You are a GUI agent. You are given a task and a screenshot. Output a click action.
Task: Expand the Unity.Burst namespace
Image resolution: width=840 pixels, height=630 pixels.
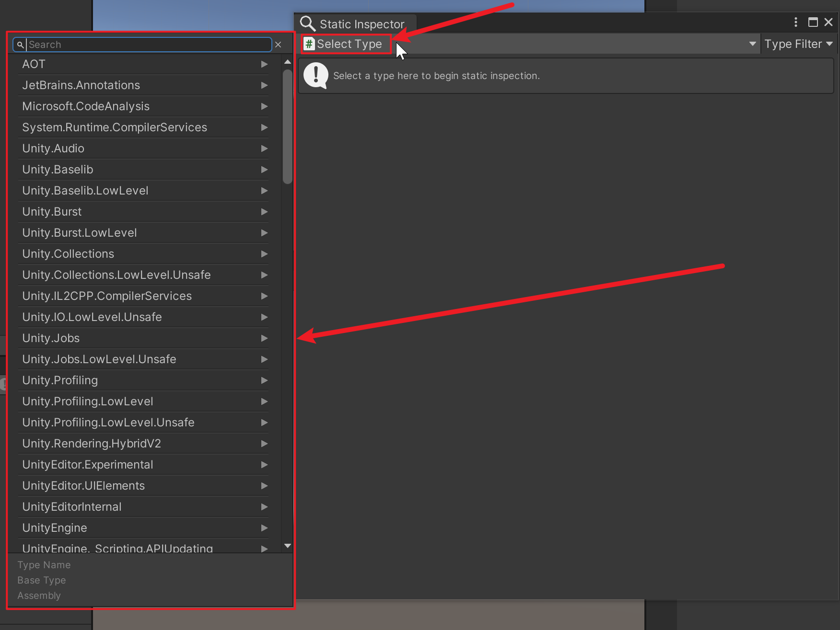(x=143, y=212)
